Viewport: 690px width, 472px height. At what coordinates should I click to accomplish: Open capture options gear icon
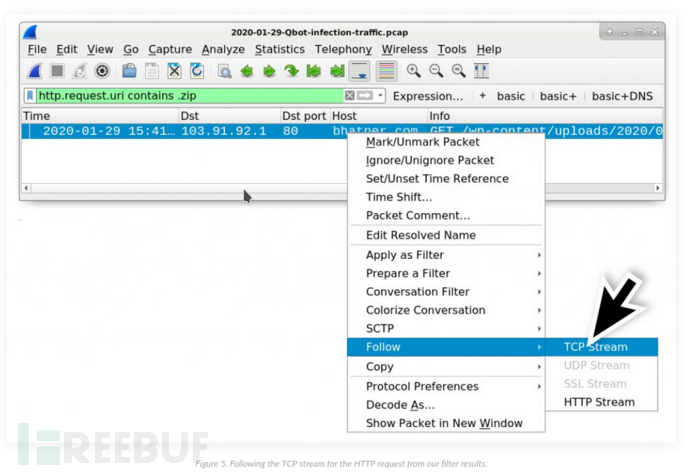[101, 71]
